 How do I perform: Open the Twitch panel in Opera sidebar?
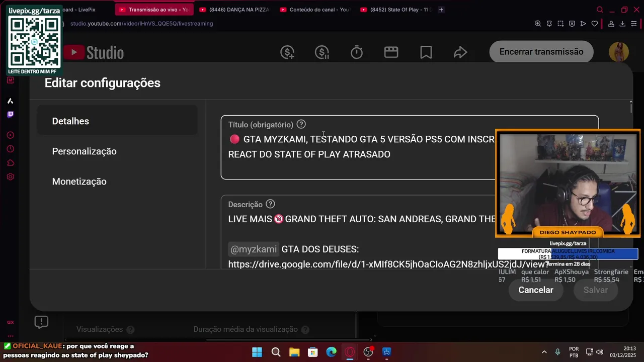click(11, 114)
